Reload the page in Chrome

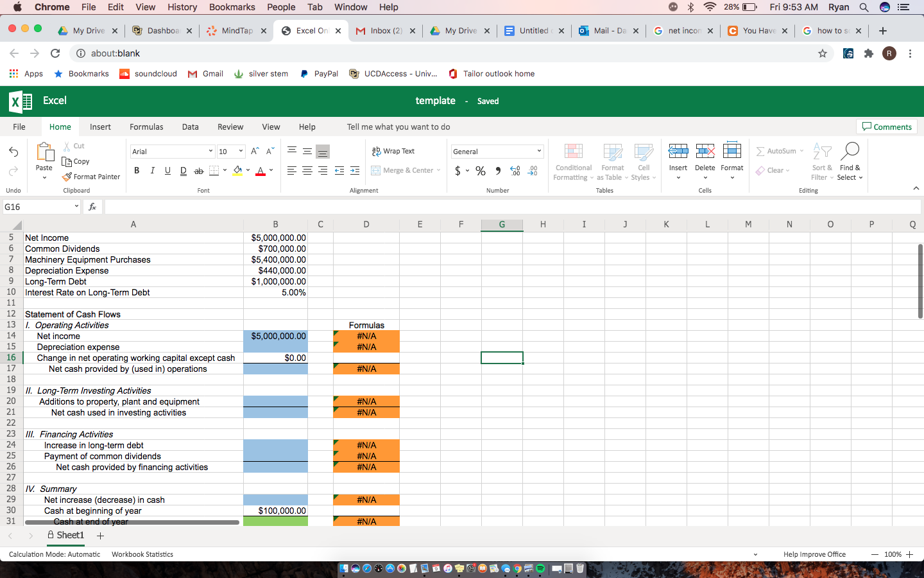click(x=55, y=53)
